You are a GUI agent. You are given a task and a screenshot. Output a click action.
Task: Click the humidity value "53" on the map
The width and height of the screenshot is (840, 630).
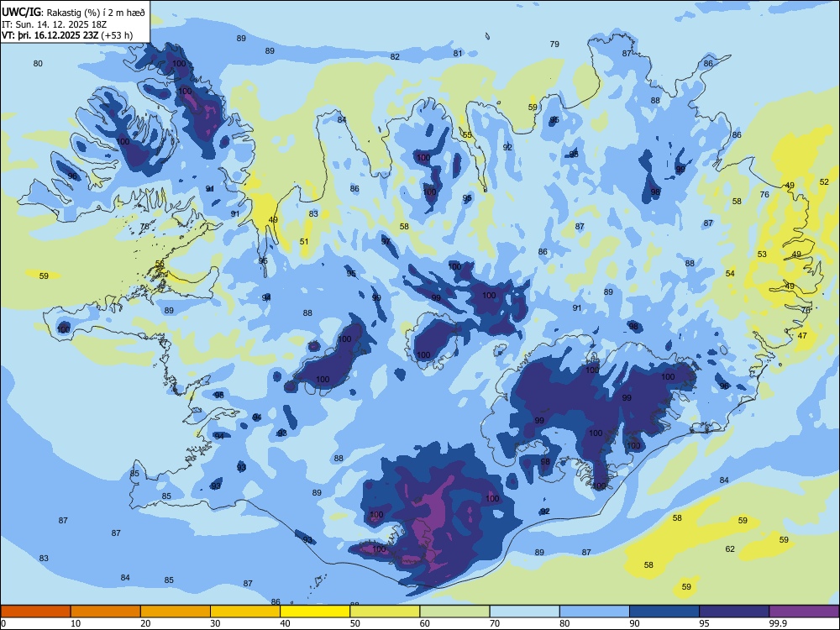(762, 254)
